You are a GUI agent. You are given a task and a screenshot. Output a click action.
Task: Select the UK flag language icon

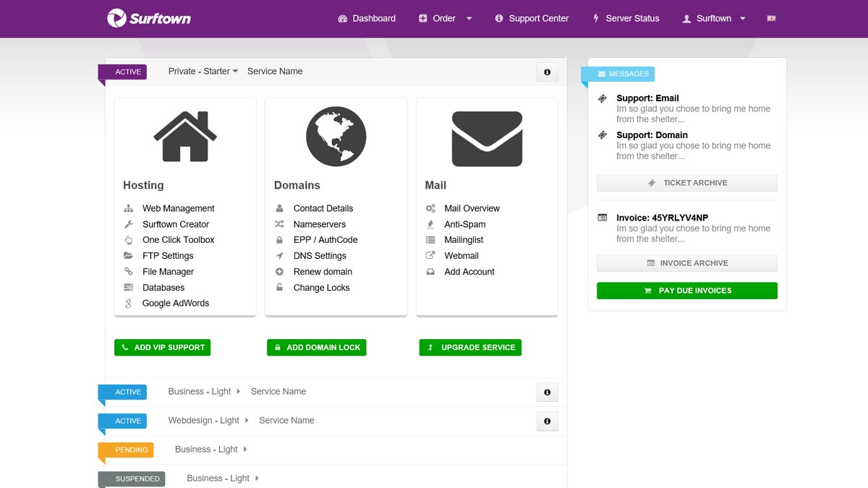(x=771, y=19)
